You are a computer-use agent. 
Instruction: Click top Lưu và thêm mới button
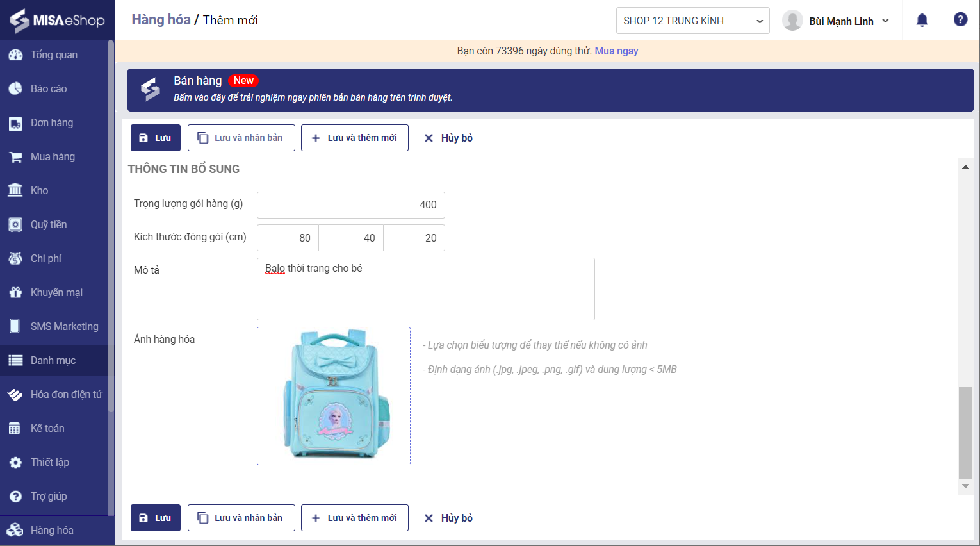coord(355,138)
